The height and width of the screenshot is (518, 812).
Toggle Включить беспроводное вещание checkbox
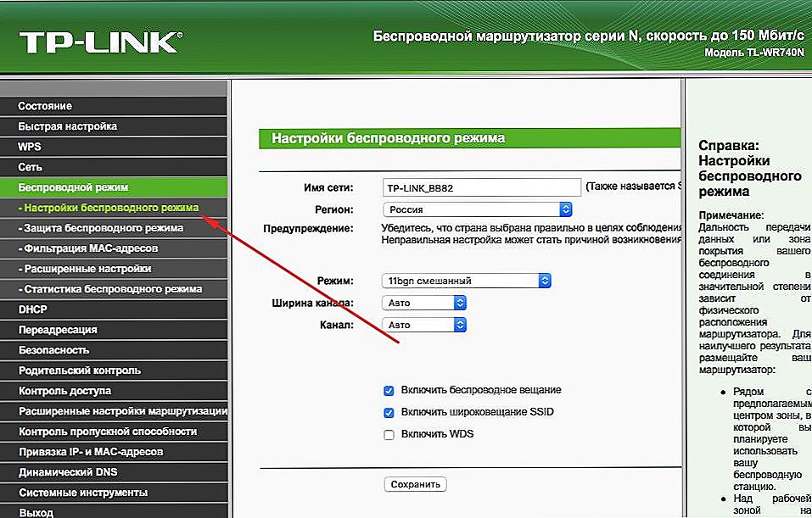(x=389, y=391)
